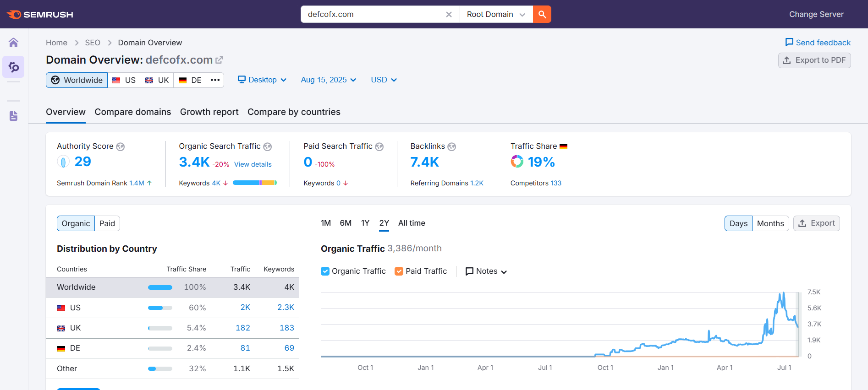The width and height of the screenshot is (868, 390).
Task: Click the orange search magnifier button
Action: [x=542, y=14]
